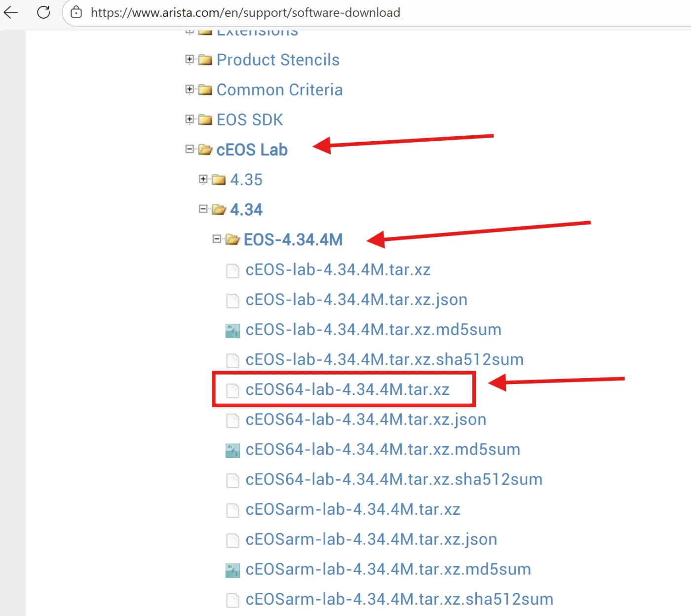Viewport: 691px width, 616px height.
Task: Click the file icon beside cEOSarm-lab-4.34.4M.tar.xz
Action: coord(232,510)
